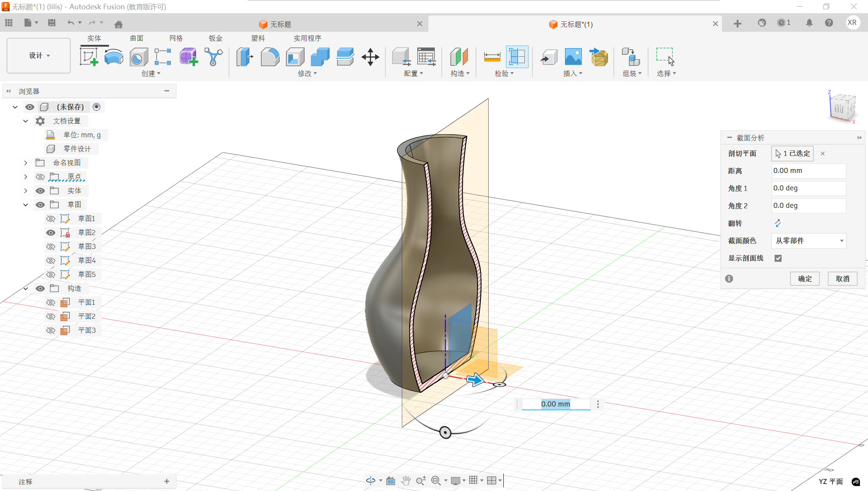Clear the cutting plane selection
Viewport: 868px width, 491px height.
[x=822, y=154]
